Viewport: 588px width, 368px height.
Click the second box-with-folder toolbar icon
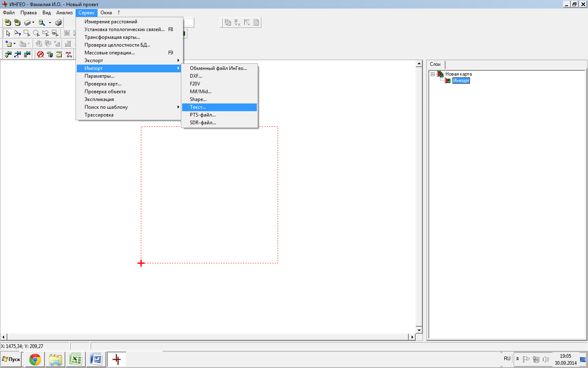coord(17,22)
